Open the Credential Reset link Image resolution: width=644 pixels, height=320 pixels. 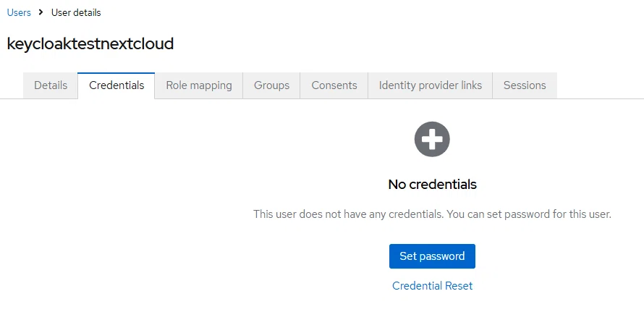[432, 286]
